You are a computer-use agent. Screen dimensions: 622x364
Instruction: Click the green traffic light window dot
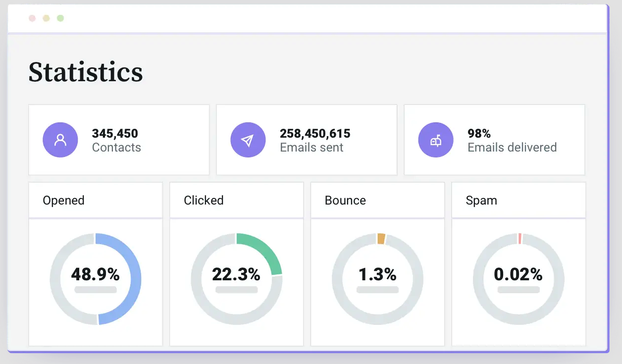click(x=60, y=17)
